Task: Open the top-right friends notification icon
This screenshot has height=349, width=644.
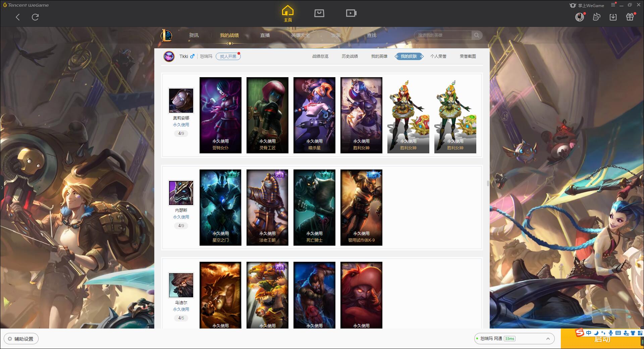Action: pyautogui.click(x=596, y=17)
